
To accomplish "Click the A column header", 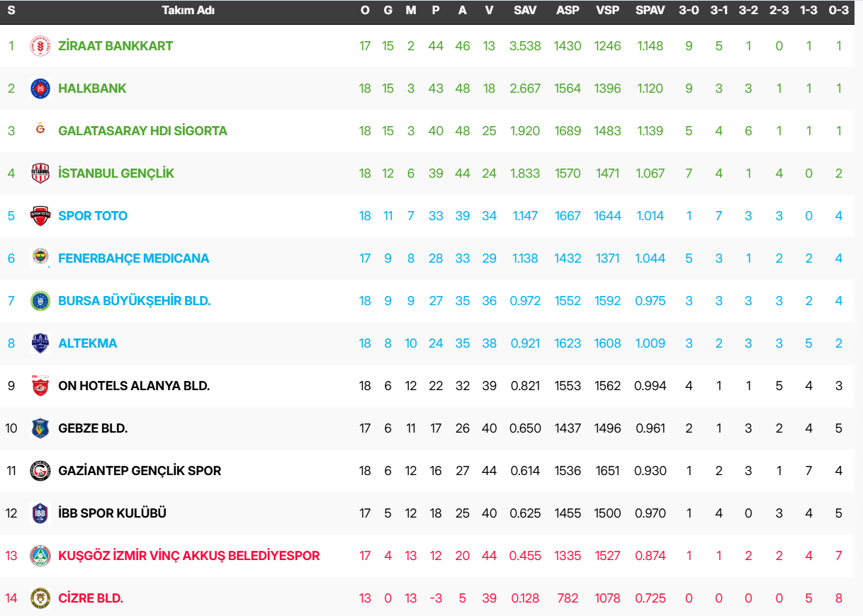I will click(463, 11).
